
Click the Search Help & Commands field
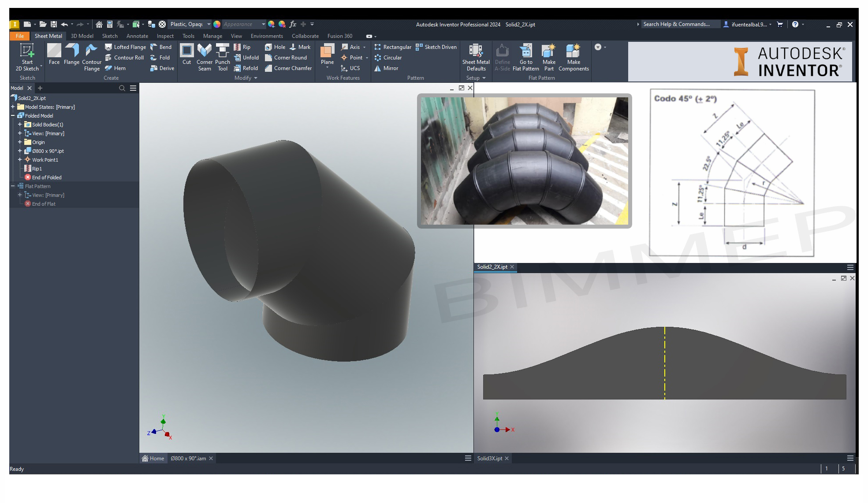click(677, 24)
